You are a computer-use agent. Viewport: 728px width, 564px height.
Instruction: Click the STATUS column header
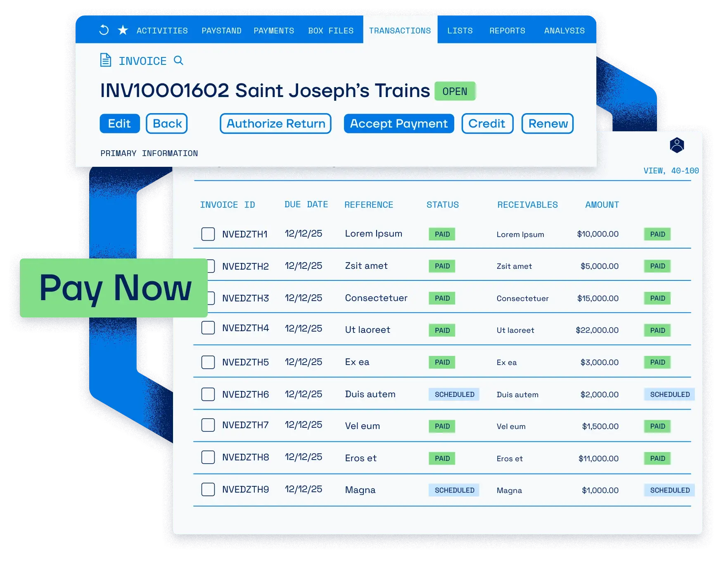click(443, 204)
